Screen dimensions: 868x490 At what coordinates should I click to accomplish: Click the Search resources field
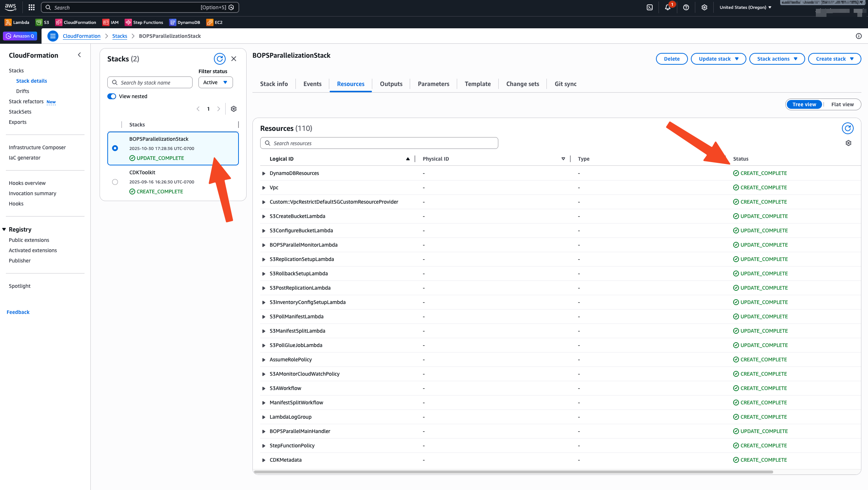(379, 143)
